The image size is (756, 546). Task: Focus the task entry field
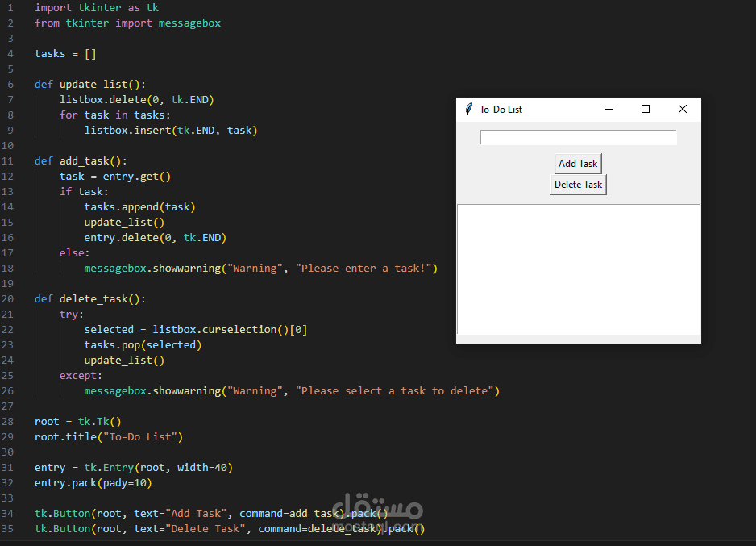point(578,137)
